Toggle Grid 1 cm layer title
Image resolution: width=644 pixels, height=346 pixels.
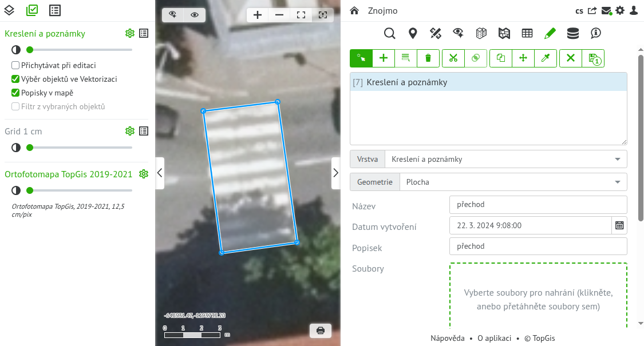point(23,132)
